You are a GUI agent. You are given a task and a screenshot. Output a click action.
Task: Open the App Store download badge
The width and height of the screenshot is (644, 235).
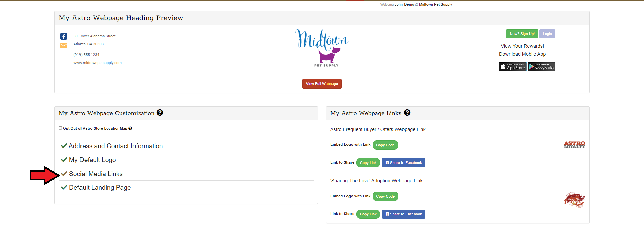click(512, 67)
